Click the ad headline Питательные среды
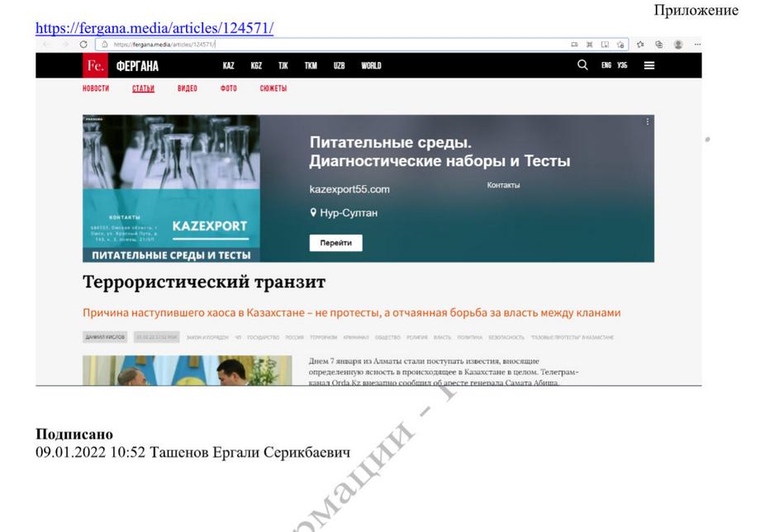760x532 pixels. coord(439,151)
